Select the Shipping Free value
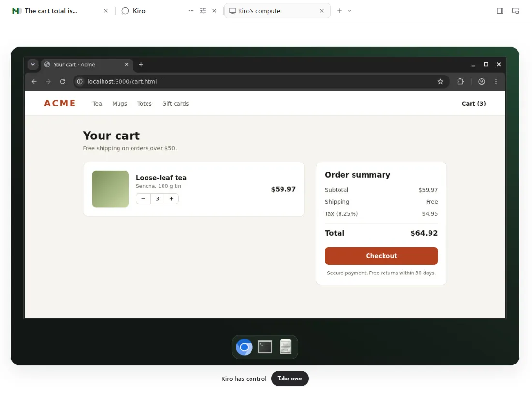Image resolution: width=532 pixels, height=394 pixels. coord(432,202)
